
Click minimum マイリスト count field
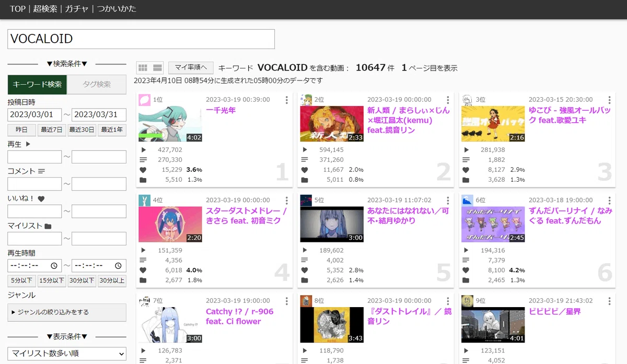click(35, 239)
